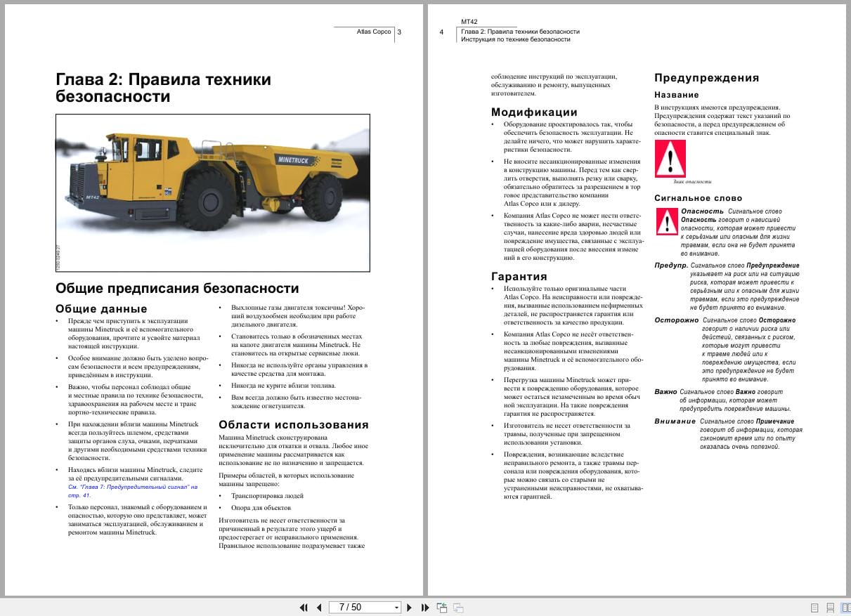Click the Внимание signal word label
The image size is (851, 616).
tap(675, 421)
